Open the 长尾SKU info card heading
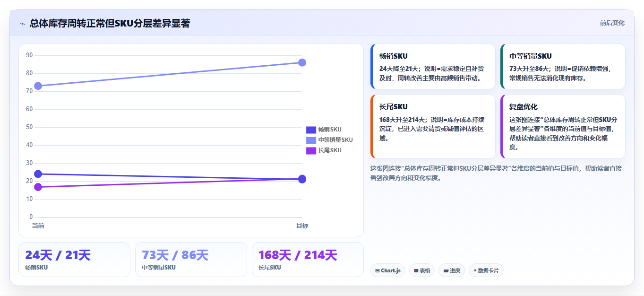Viewport: 644px width, 296px height. [x=394, y=107]
